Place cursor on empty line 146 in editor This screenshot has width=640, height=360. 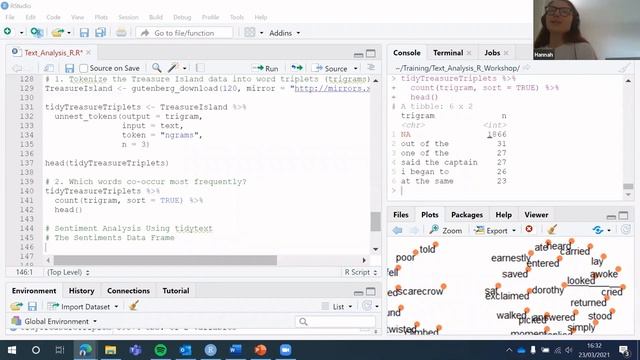(x=206, y=247)
